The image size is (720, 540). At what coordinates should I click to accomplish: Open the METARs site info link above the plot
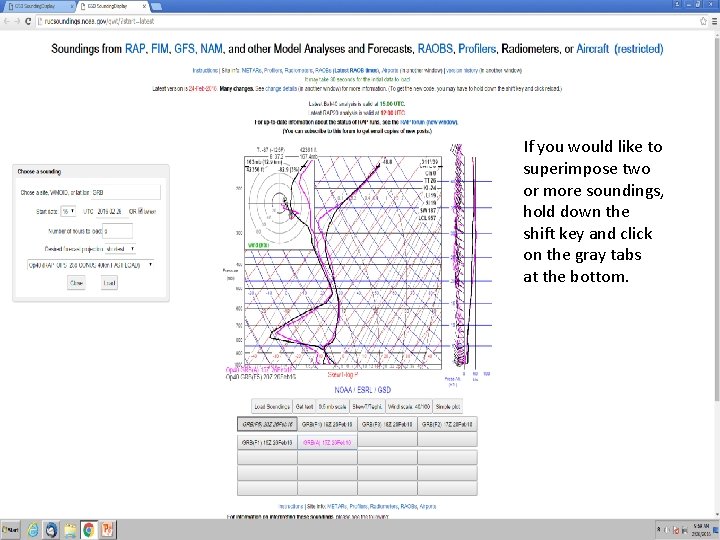(252, 70)
